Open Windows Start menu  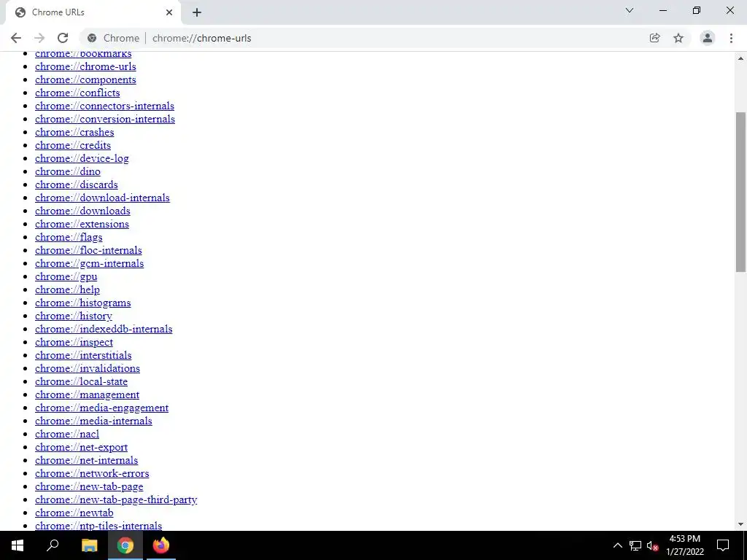click(18, 545)
